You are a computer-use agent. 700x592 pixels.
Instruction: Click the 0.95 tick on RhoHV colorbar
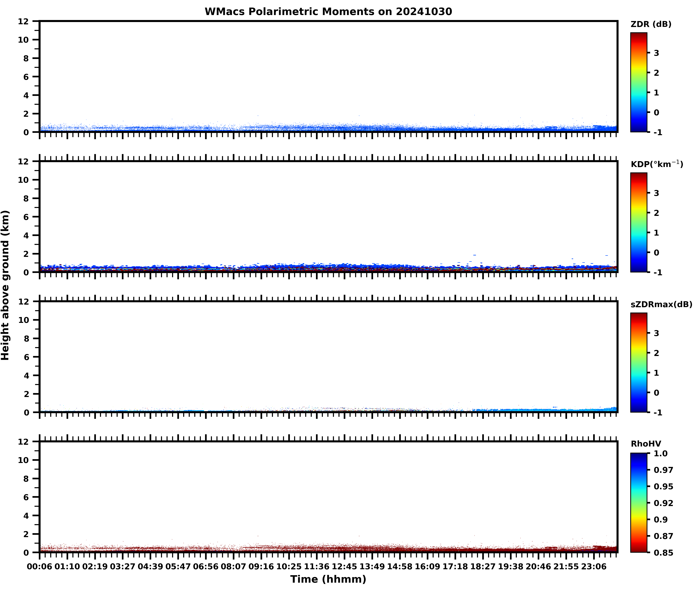tap(663, 487)
